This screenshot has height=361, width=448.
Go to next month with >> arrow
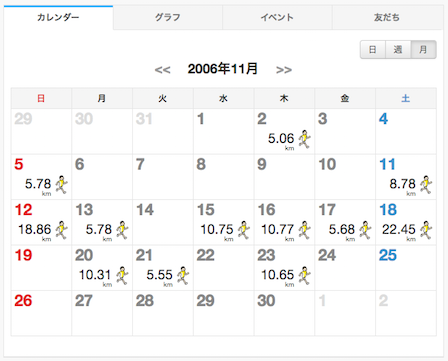tap(284, 70)
